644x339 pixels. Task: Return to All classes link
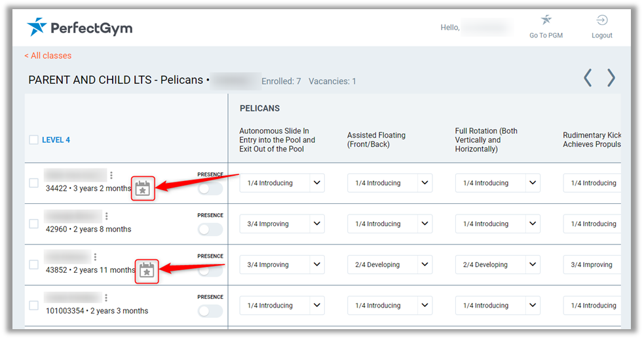click(48, 56)
